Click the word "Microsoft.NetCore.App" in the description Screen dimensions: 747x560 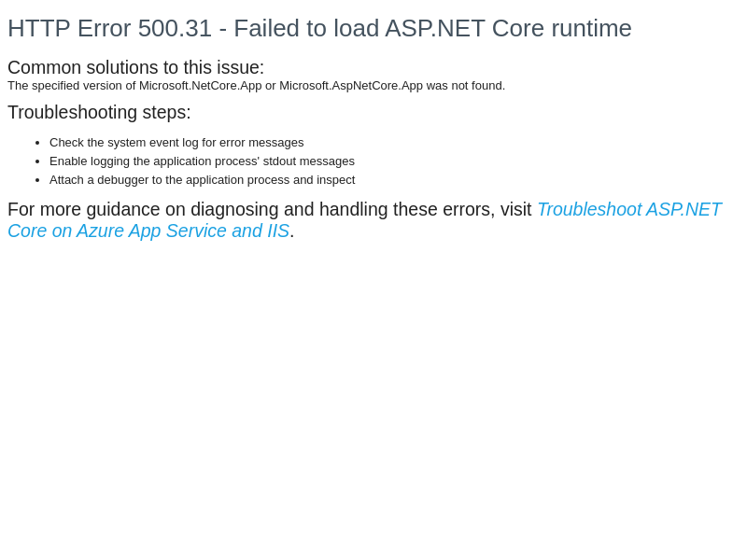pyautogui.click(x=200, y=86)
